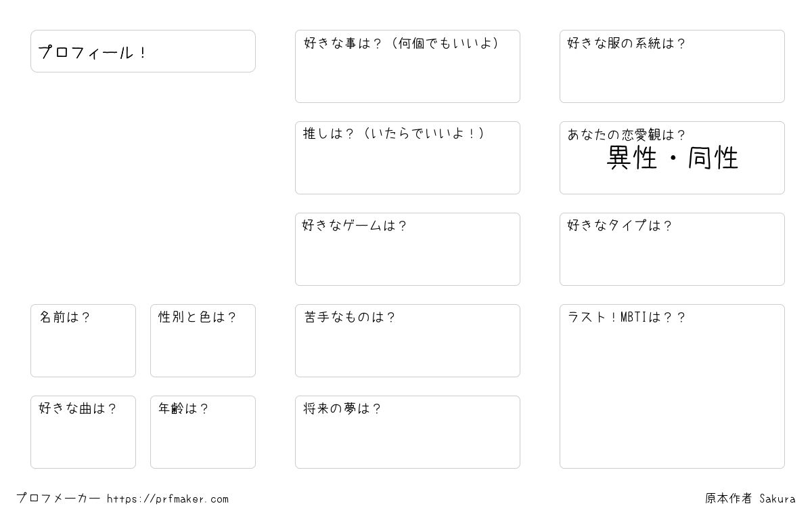This screenshot has height=508, width=812.
Task: Choose 同性 in the 恋愛観 box
Action: pyautogui.click(x=713, y=158)
